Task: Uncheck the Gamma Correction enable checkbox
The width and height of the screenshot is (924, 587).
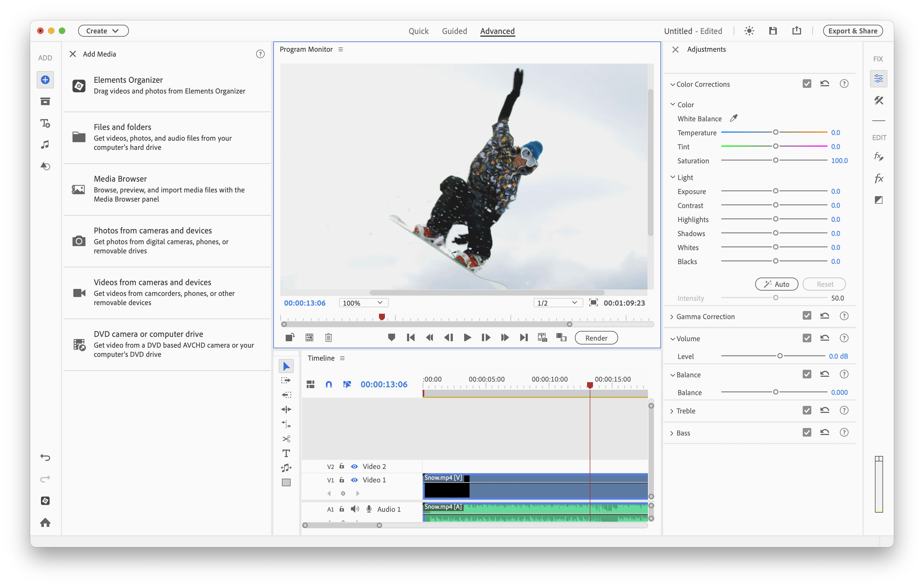Action: [807, 315]
